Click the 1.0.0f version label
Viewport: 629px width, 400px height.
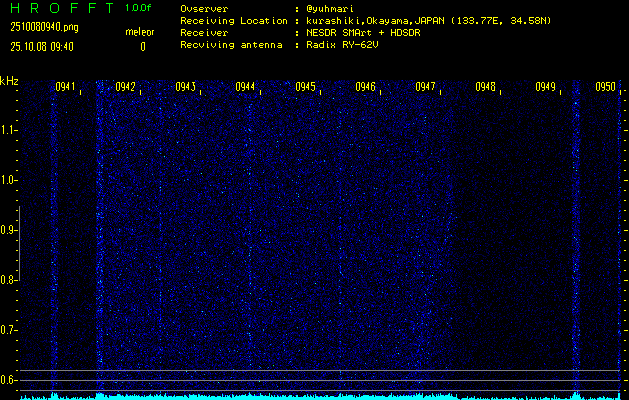click(x=139, y=7)
